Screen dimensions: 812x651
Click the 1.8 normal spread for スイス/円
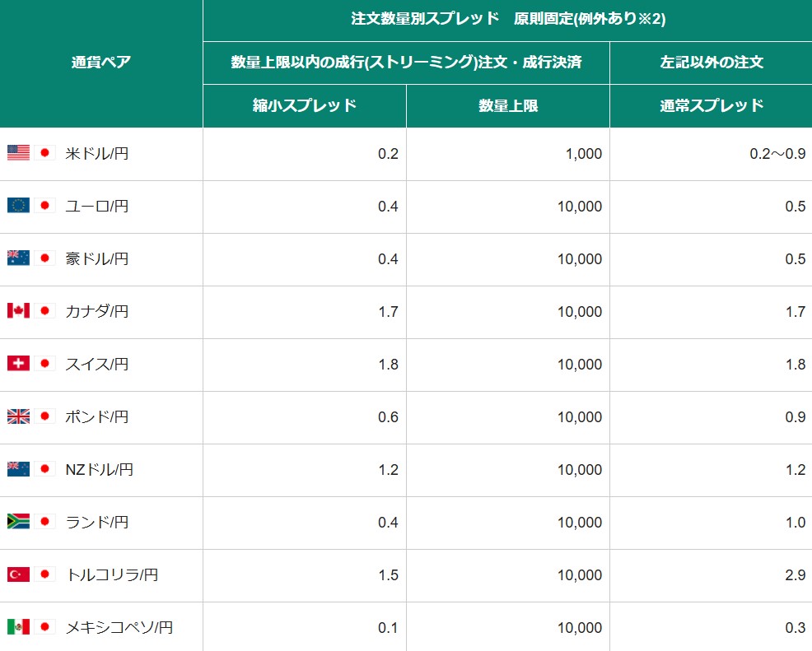click(x=796, y=365)
